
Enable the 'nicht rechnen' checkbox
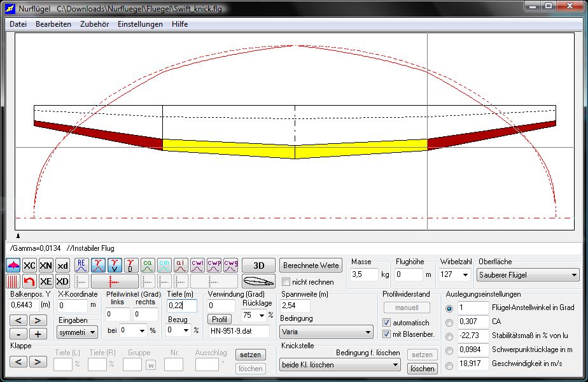(286, 282)
